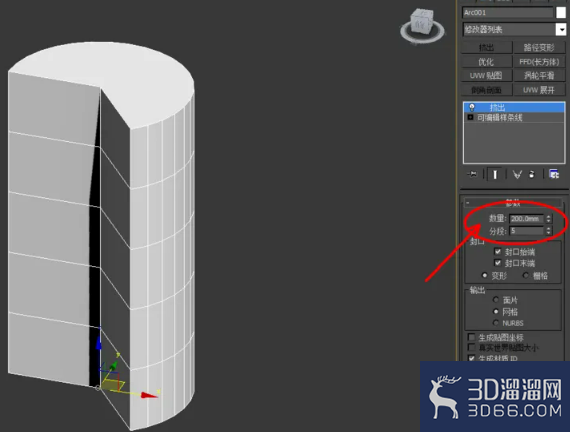Click the 挤出 modifier button
Image resolution: width=570 pixels, height=432 pixels.
[486, 48]
